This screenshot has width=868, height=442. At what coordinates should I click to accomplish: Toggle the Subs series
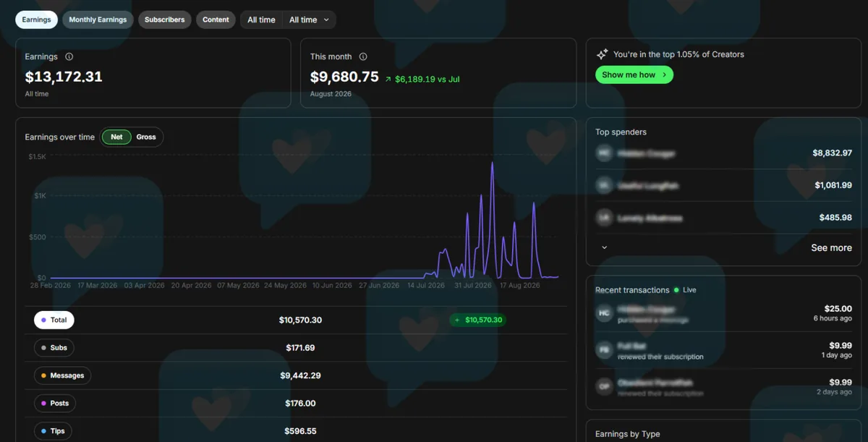54,348
